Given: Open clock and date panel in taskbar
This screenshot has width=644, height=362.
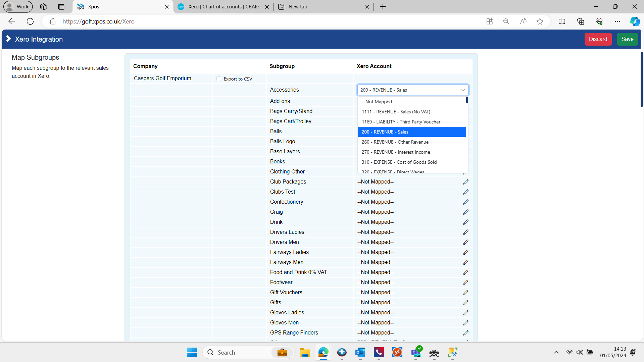Looking at the screenshot, I should tap(613, 352).
